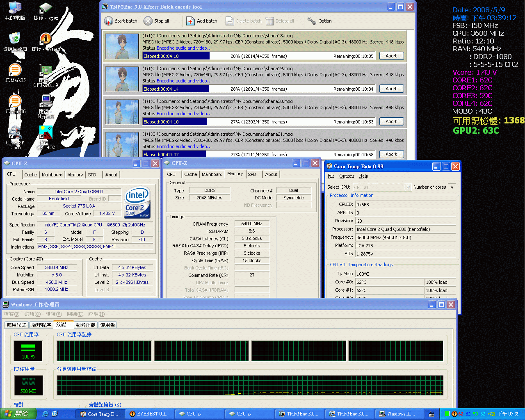
Task: Open the everest shortcut desktop icon
Action: click(x=46, y=42)
